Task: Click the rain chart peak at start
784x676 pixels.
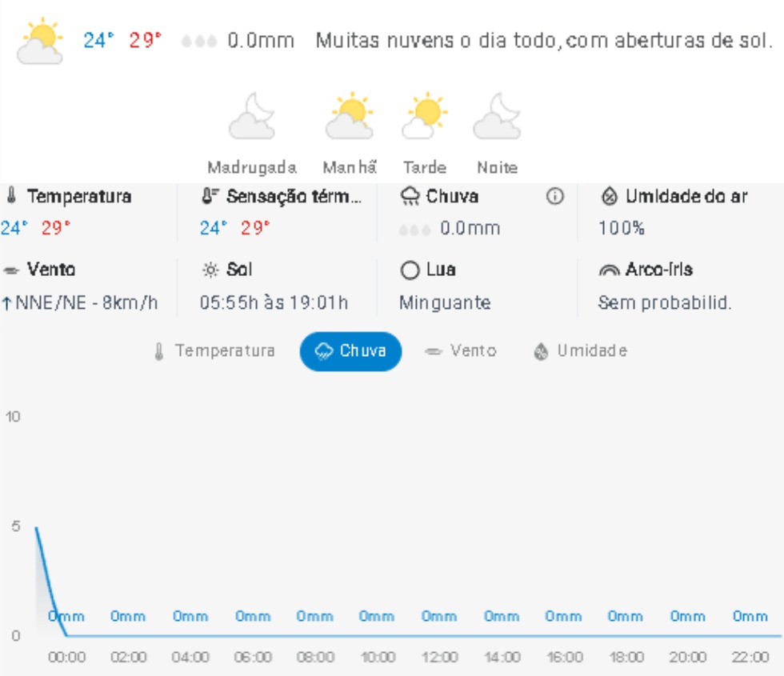Action: [36, 527]
